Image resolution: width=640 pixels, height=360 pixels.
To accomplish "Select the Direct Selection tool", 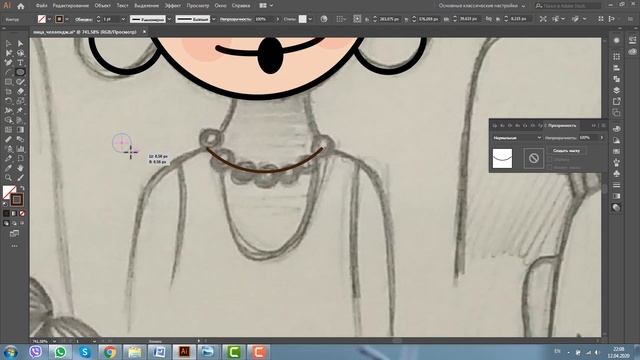I will tap(20, 43).
